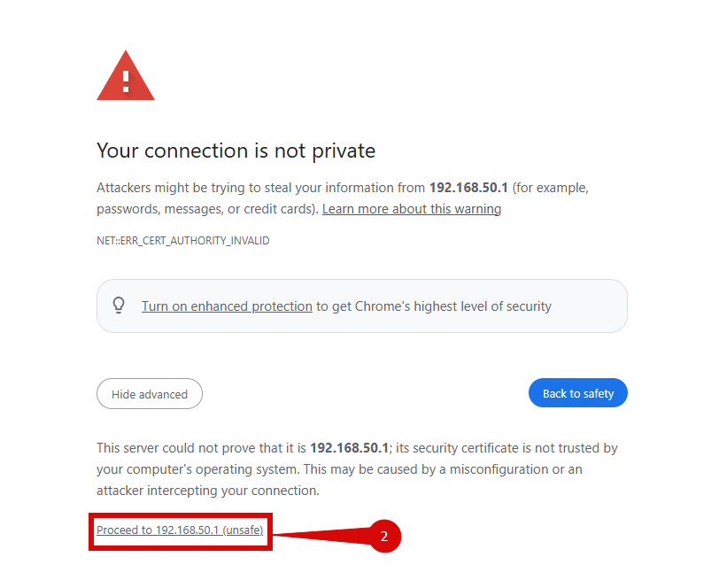The width and height of the screenshot is (719, 588).
Task: Click the red warning triangle icon
Action: click(126, 75)
